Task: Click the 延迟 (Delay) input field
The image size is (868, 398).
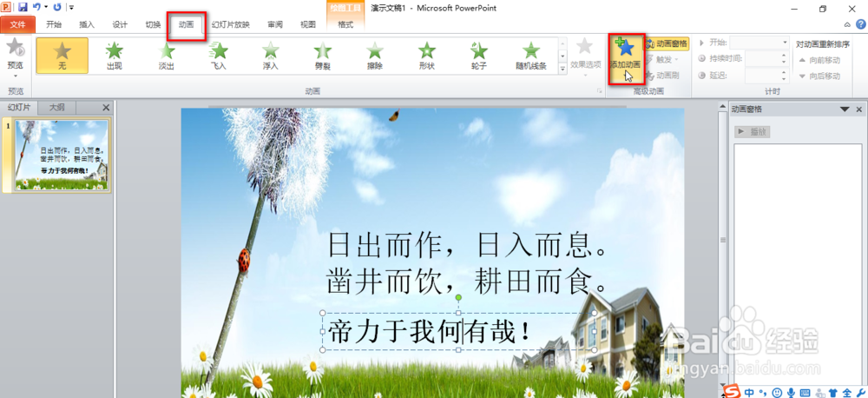Action: 763,76
